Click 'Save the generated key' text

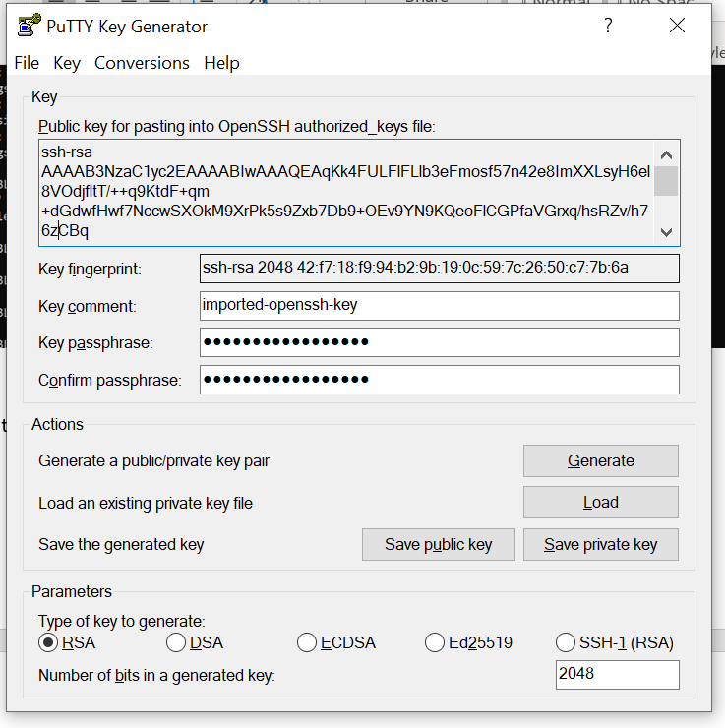click(121, 545)
